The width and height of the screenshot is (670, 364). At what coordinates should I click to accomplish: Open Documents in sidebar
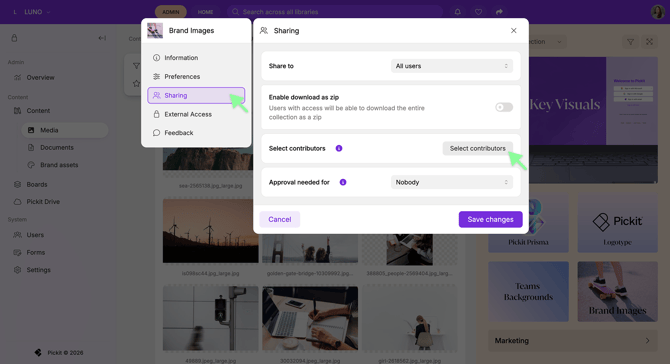(57, 147)
